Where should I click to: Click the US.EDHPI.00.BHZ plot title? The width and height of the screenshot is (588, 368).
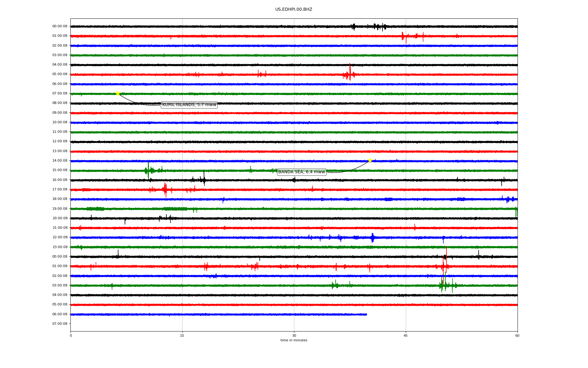point(293,10)
